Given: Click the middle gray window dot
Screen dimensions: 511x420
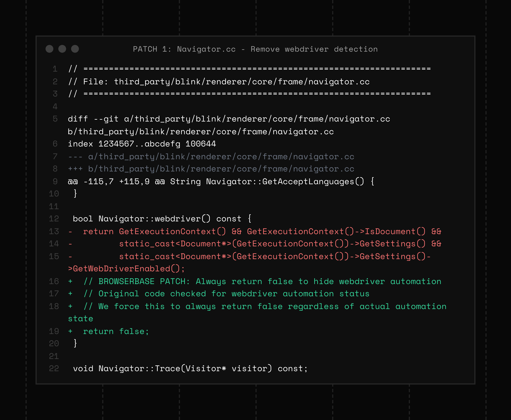Looking at the screenshot, I should click(x=62, y=49).
